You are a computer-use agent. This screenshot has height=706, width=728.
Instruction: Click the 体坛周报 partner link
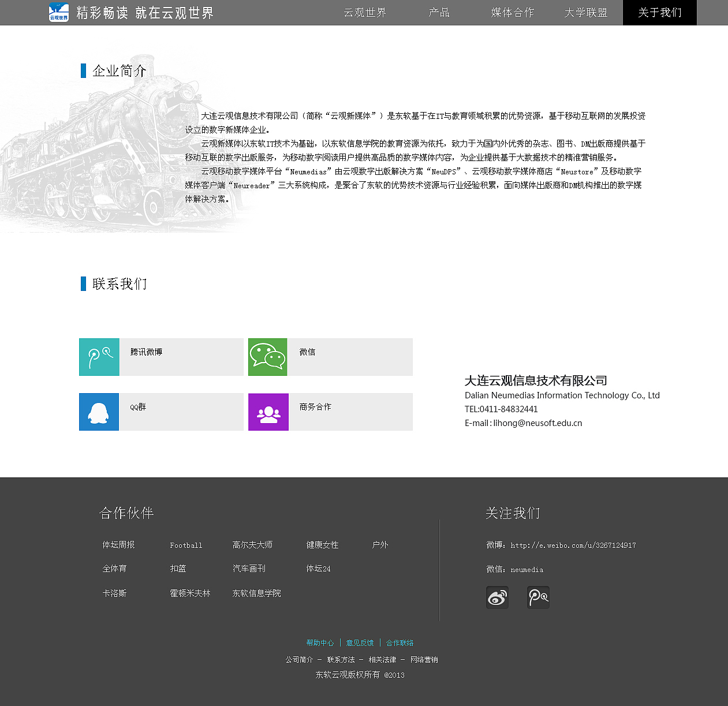(118, 544)
